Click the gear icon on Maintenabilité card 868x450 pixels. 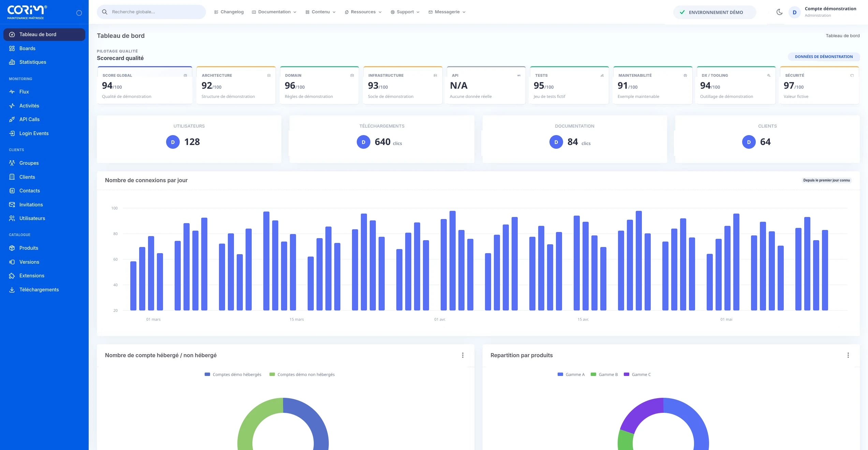685,75
